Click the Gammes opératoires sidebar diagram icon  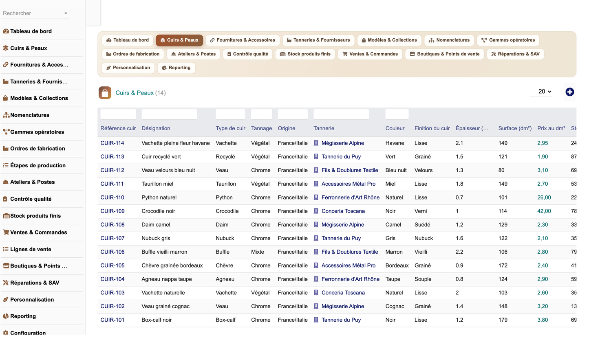click(6, 132)
